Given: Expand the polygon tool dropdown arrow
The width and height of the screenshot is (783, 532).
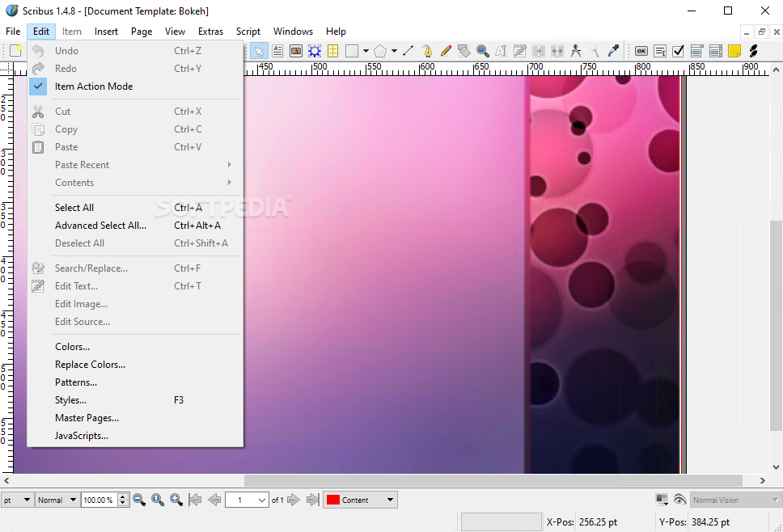Looking at the screenshot, I should coord(394,51).
